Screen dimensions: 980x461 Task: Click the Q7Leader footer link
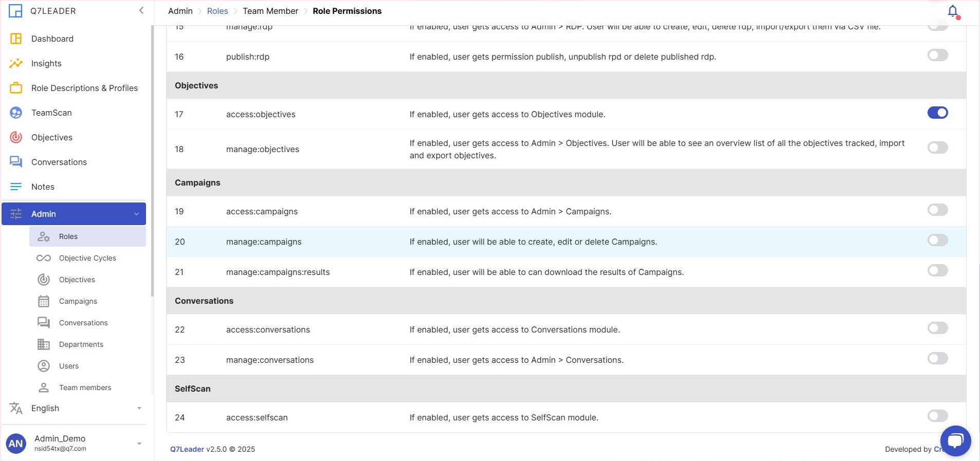coord(187,449)
